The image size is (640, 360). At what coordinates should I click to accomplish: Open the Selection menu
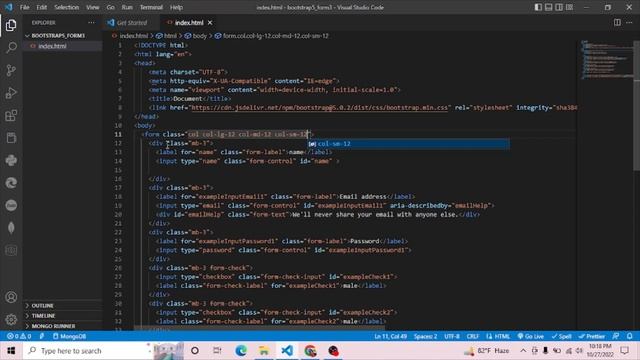pos(67,7)
